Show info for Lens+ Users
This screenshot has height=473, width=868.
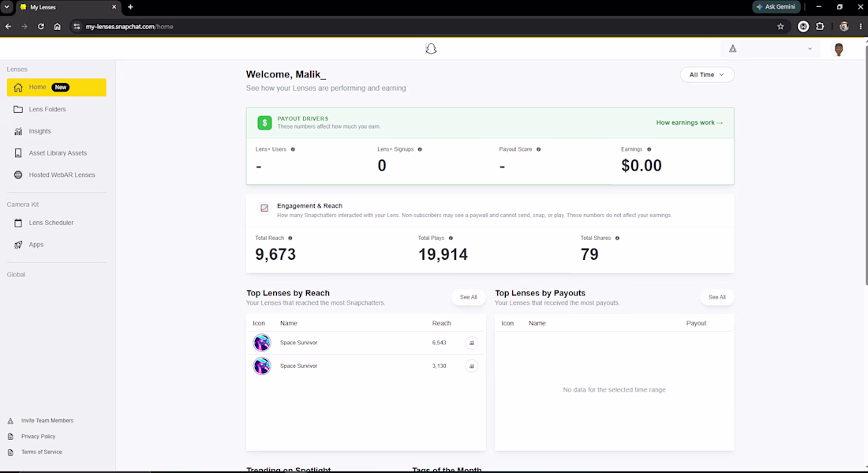[x=293, y=149]
